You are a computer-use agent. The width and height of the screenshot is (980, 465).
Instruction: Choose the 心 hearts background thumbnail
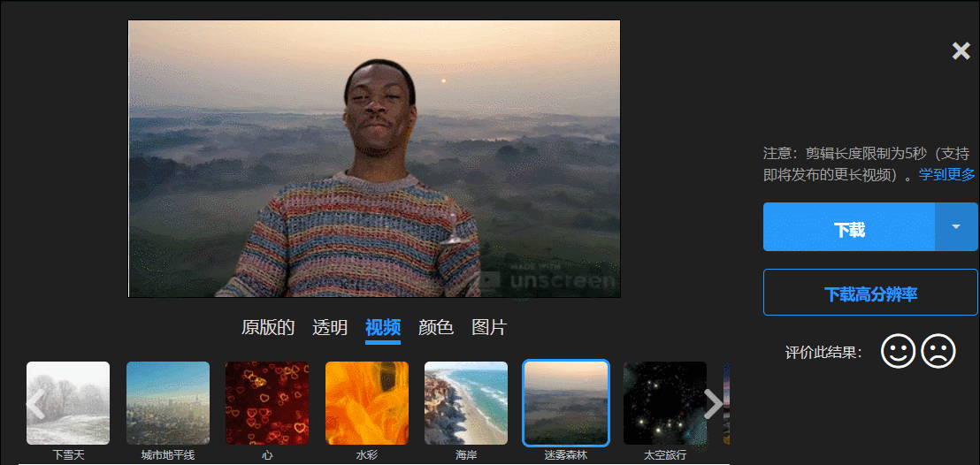267,403
